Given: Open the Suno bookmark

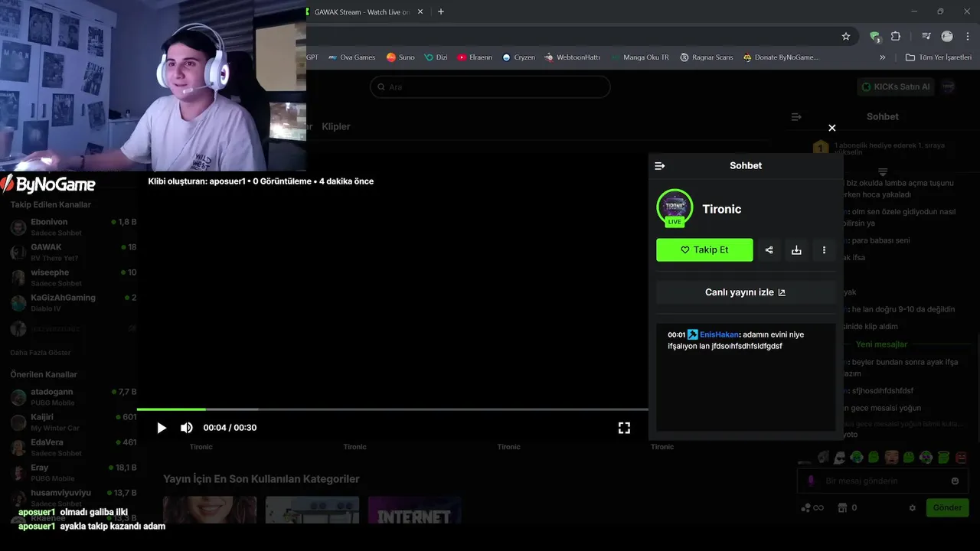Looking at the screenshot, I should [x=400, y=57].
